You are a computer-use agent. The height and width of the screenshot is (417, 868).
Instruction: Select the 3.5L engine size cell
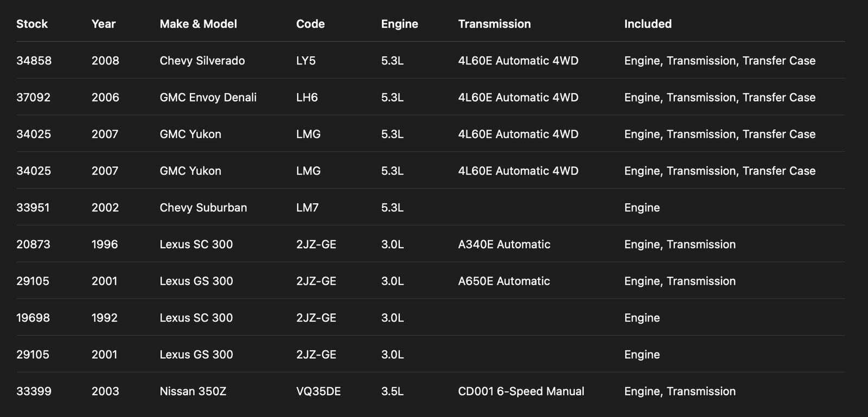click(392, 392)
